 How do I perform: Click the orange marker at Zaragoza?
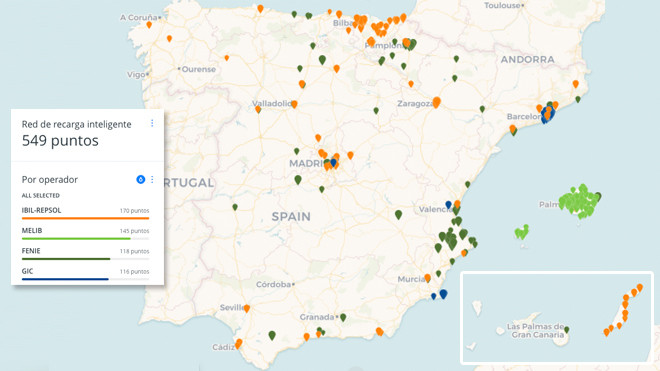(436, 102)
